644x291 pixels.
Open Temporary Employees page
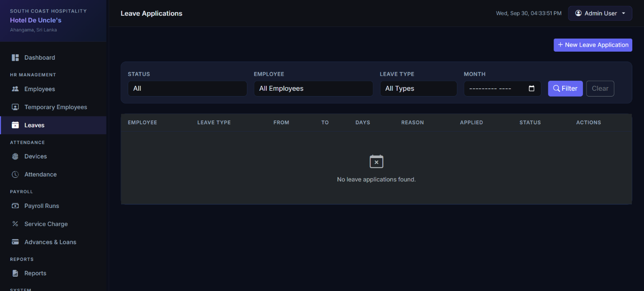[53, 107]
